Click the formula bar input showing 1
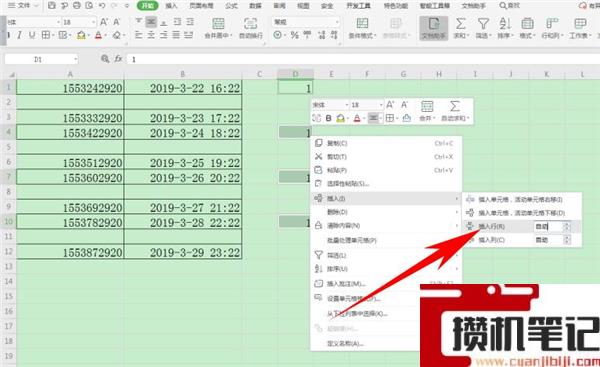The width and height of the screenshot is (600, 367). tap(364, 59)
